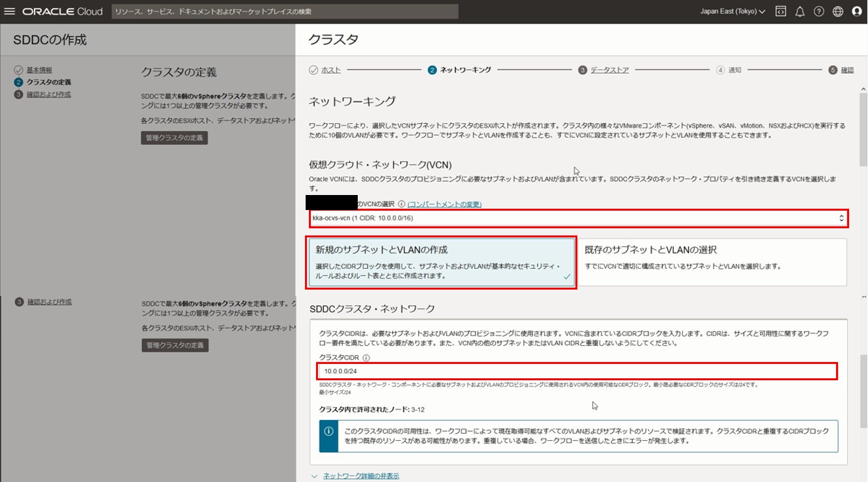Jump to the データストア wizard step

[x=609, y=70]
